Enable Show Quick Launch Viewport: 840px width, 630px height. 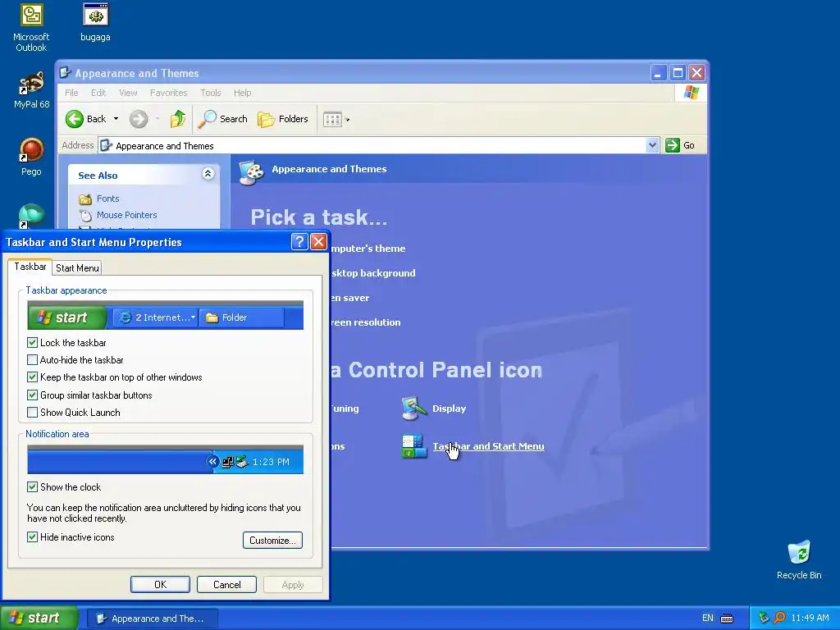click(32, 412)
